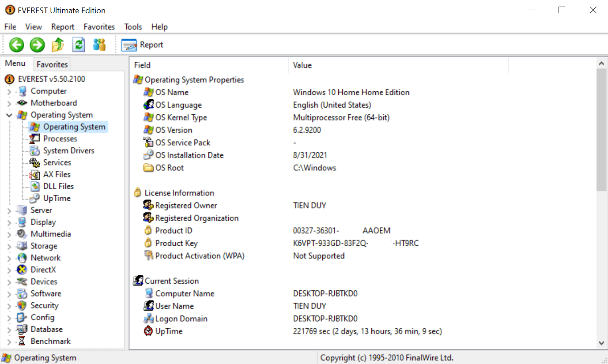Expand the Software tree node
This screenshot has height=364, width=608.
coord(9,294)
